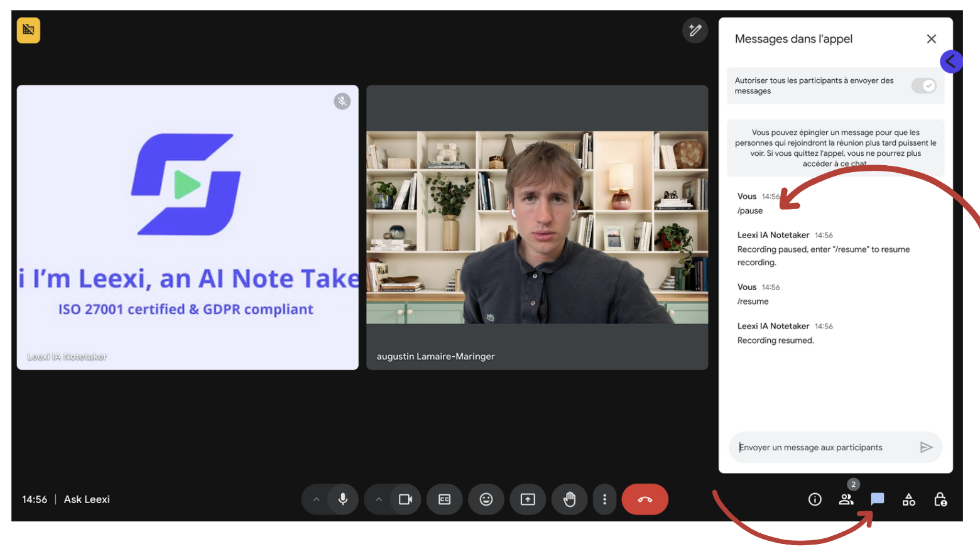Toggle allow participants to send messages

[x=924, y=85]
